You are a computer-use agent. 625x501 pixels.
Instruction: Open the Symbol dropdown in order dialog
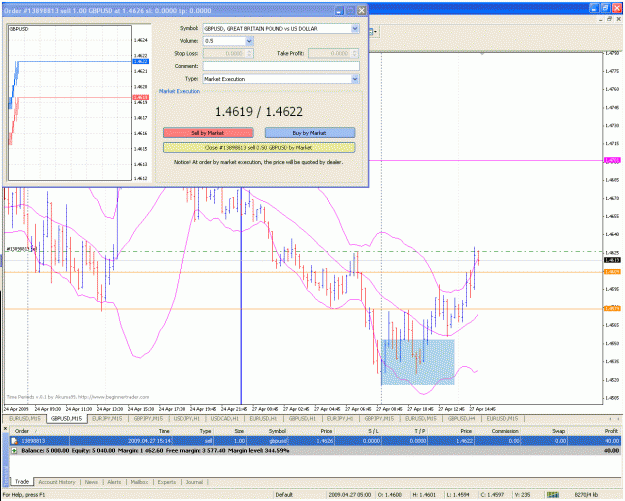[x=355, y=29]
